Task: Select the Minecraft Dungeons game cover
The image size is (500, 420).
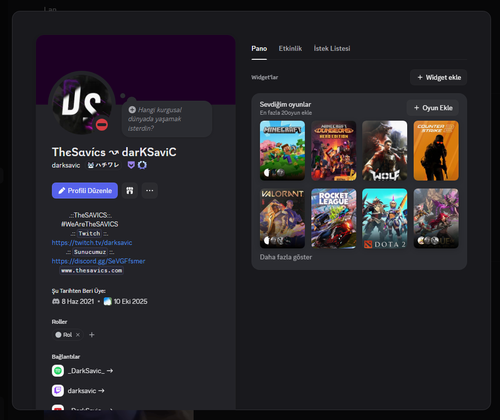Action: [x=334, y=151]
